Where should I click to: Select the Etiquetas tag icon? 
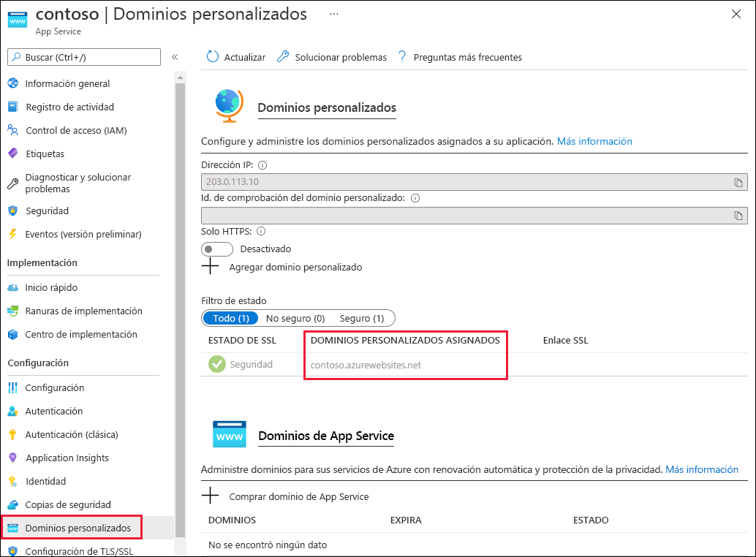click(45, 154)
